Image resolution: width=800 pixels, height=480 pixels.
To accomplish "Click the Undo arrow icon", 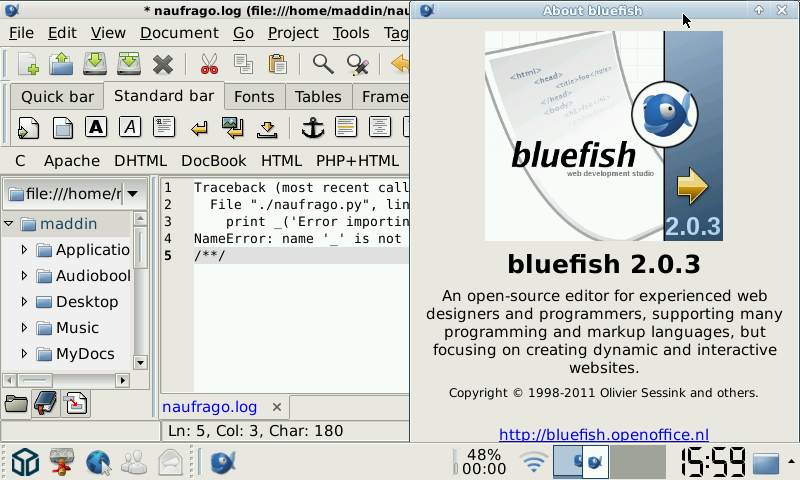I will tap(400, 64).
